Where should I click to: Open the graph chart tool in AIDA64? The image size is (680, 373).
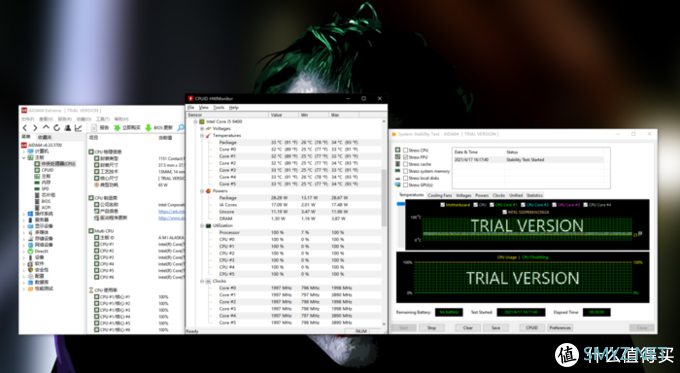[78, 128]
